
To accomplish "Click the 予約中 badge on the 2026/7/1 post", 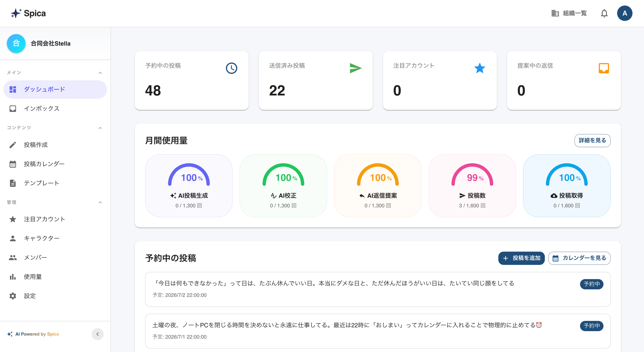I will click(x=591, y=326).
